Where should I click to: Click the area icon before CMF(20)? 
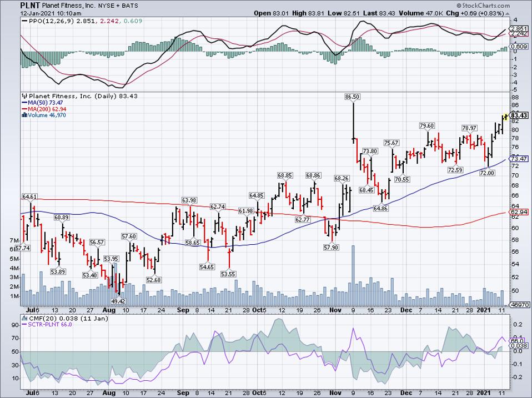[x=24, y=318]
